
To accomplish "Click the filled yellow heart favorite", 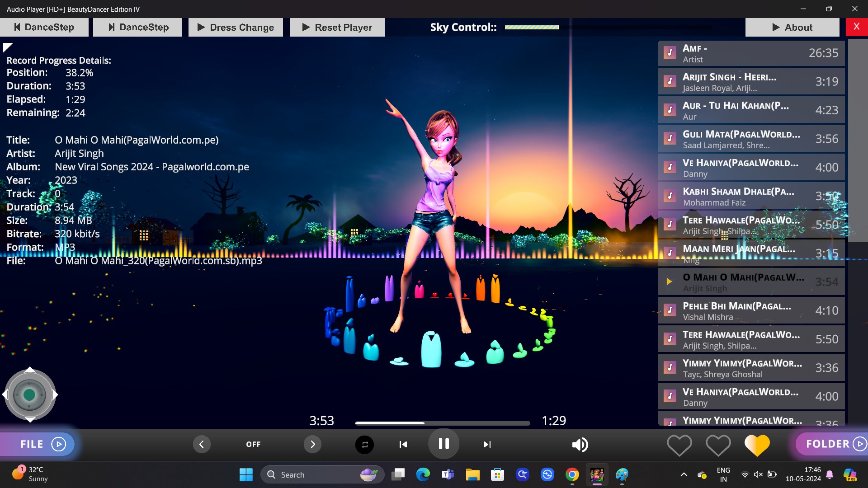I will tap(757, 445).
